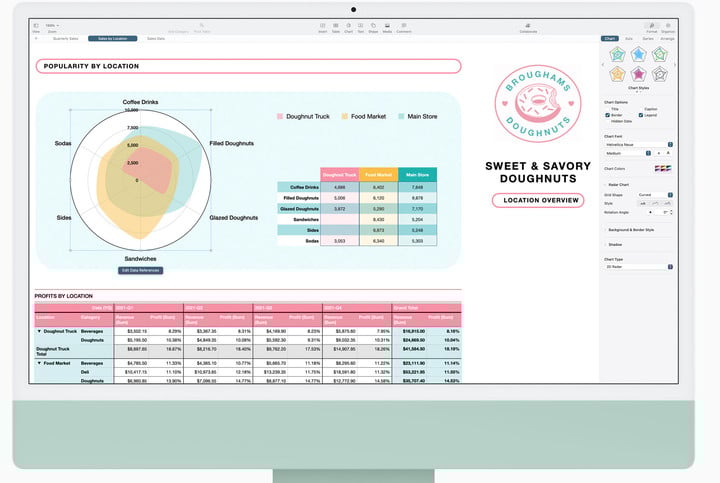The image size is (720, 483).
Task: Click the Media toolbar icon
Action: click(387, 26)
